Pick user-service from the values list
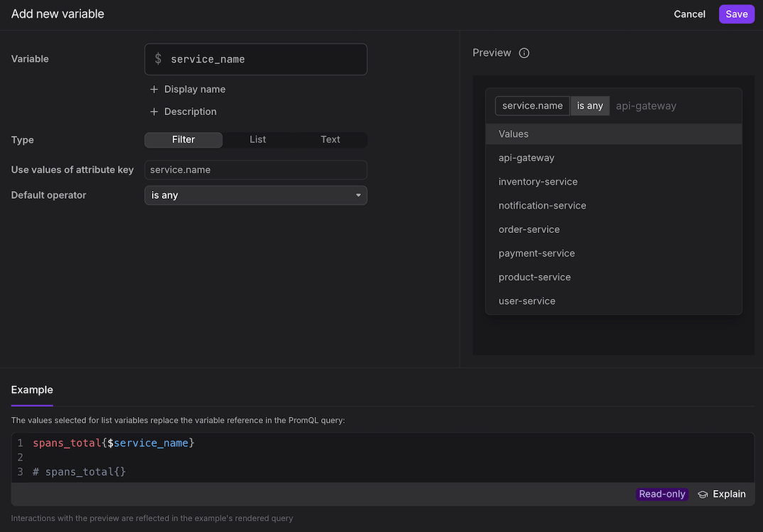The height and width of the screenshot is (532, 763). [x=526, y=301]
